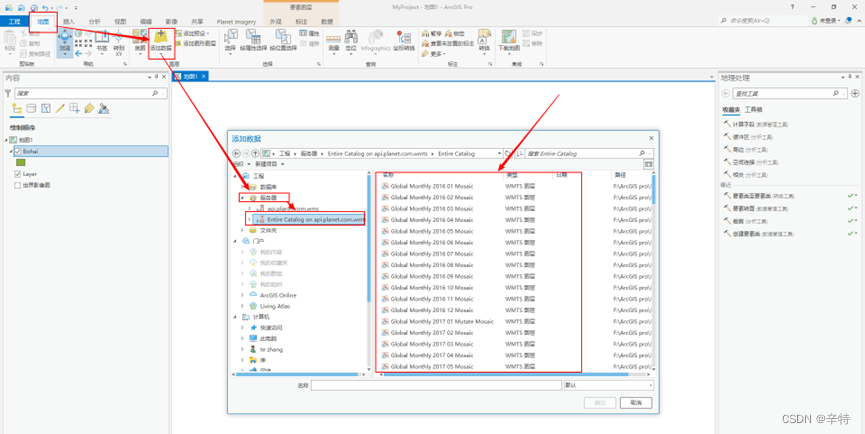Switch to the 分析 ribbon tab
Image resolution: width=865 pixels, height=434 pixels.
[94, 22]
